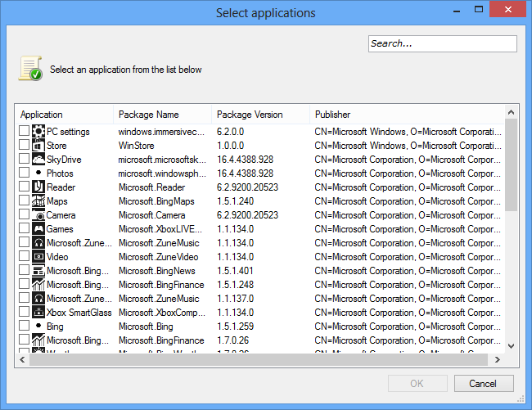Screen dimensions: 532x410
Task: Click the vertical scrollbar down arrow
Action: (x=512, y=346)
